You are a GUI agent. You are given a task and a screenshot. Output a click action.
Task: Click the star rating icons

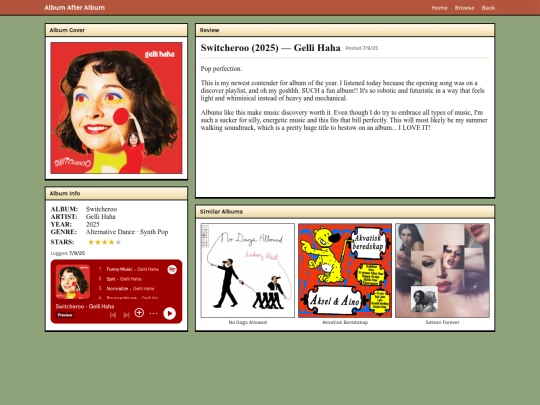point(104,242)
